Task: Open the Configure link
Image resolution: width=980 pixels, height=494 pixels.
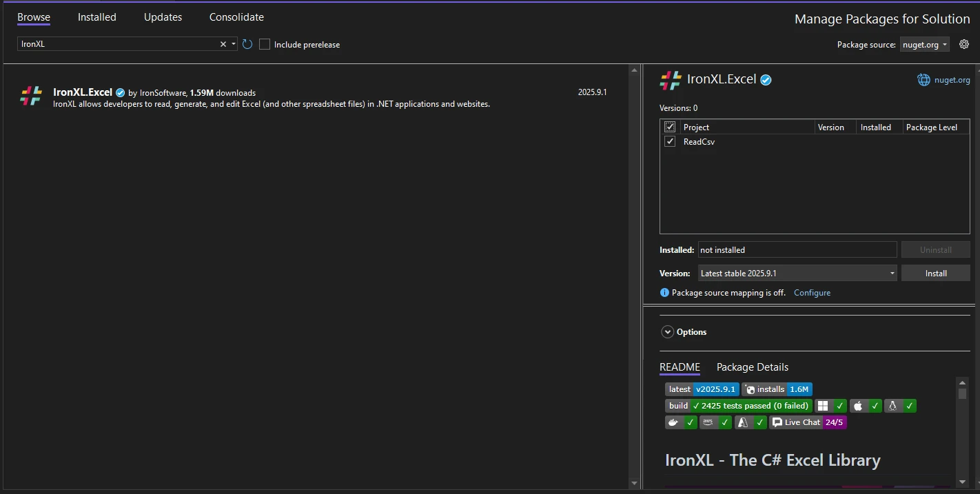Action: point(812,293)
